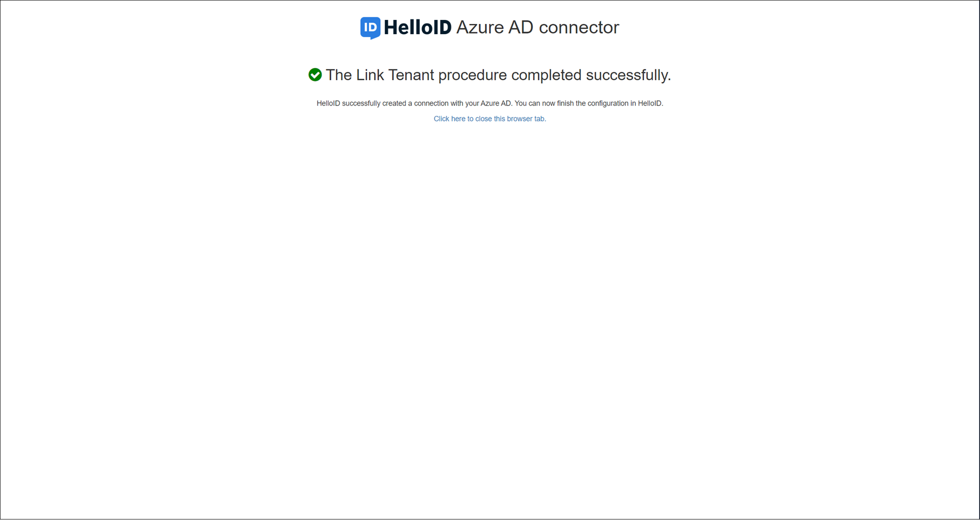Click 'configuration in HelloID.' in the description
The height and width of the screenshot is (520, 980).
pos(625,104)
